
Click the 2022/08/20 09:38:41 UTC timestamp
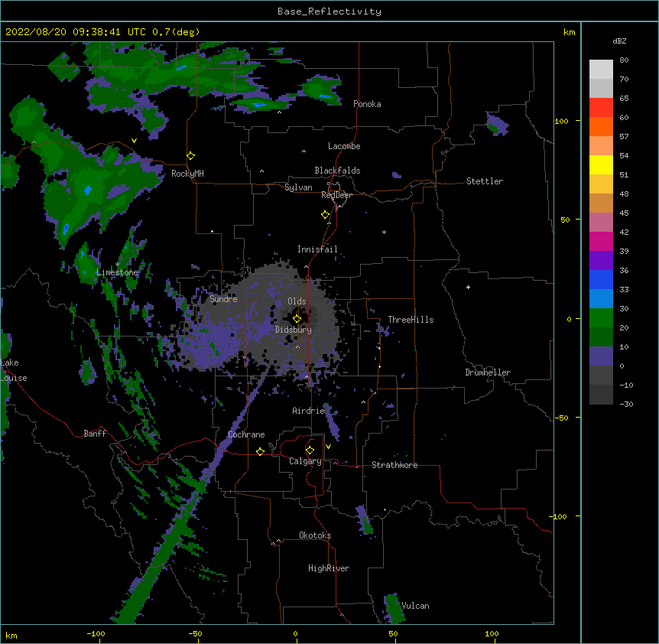pos(76,32)
